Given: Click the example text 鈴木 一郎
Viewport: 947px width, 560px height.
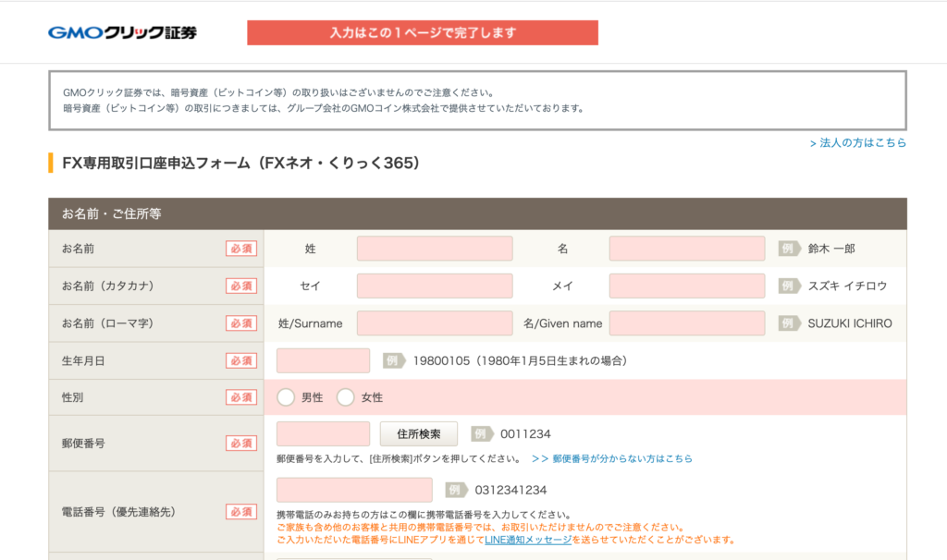Looking at the screenshot, I should point(831,249).
